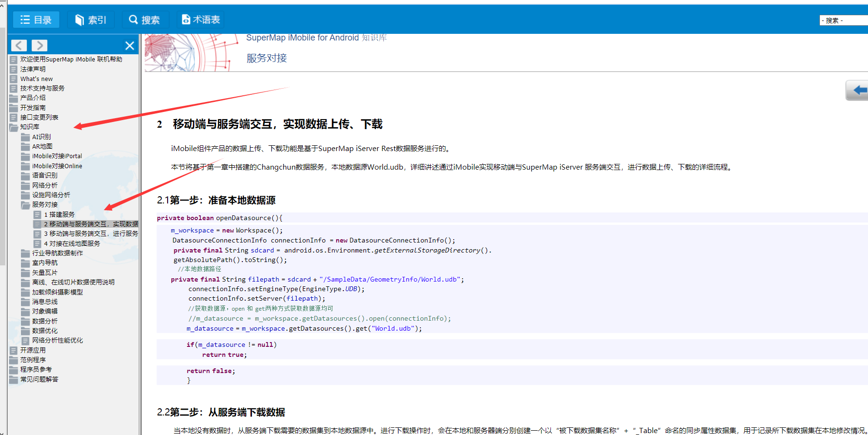Open the 搜索 search tab
Viewport: 868px width, 435px height.
[145, 20]
